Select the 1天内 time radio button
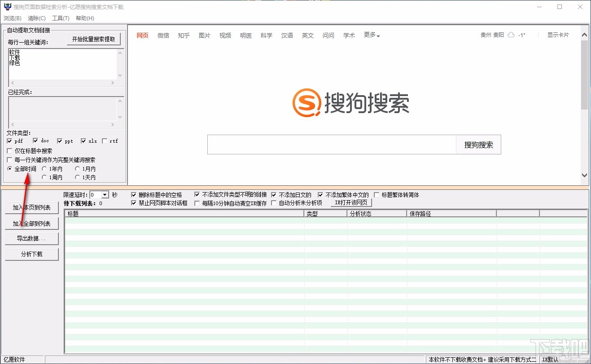 coord(77,177)
